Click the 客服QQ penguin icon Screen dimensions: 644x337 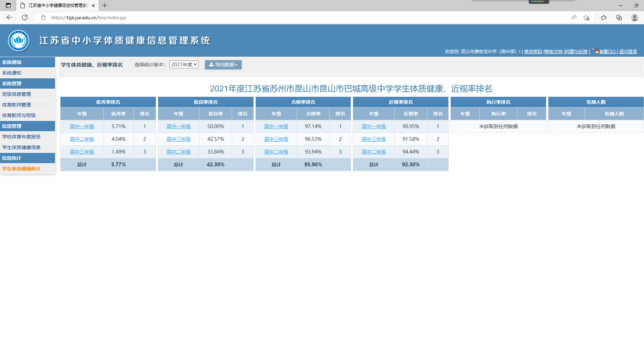tap(597, 51)
